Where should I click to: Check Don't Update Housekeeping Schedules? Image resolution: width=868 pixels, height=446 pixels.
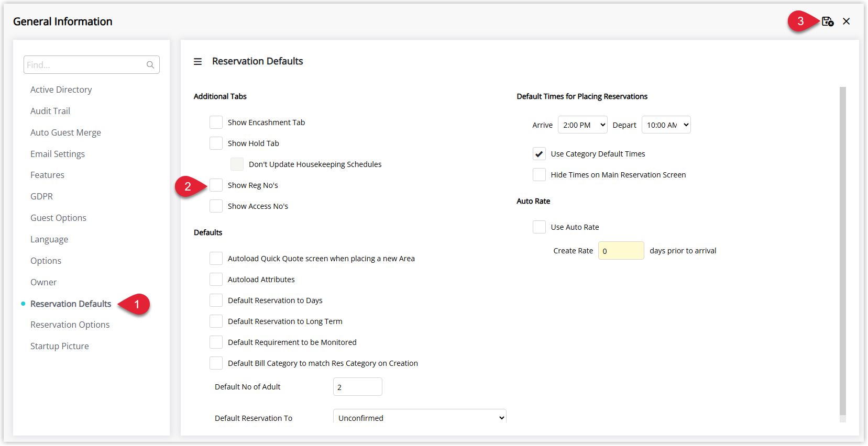coord(237,164)
